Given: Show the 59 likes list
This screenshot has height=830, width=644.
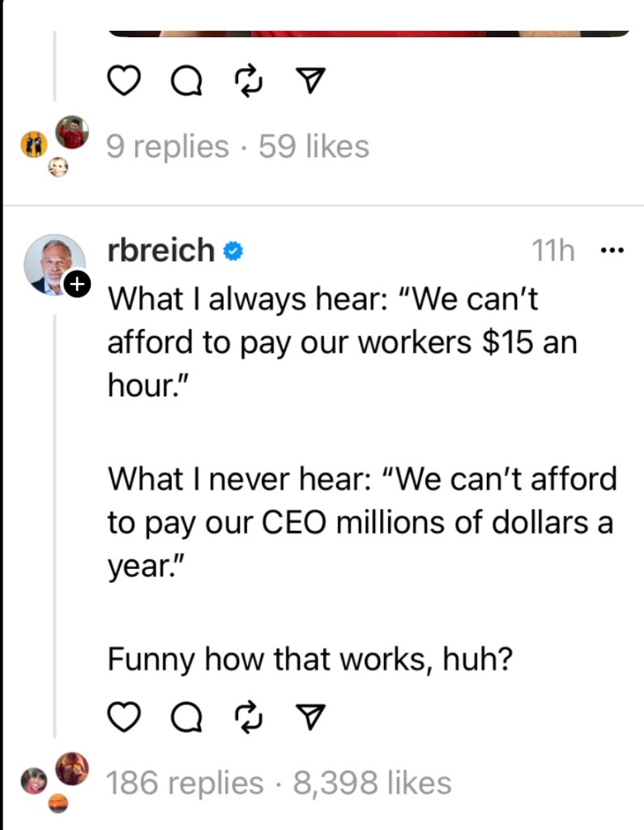Looking at the screenshot, I should click(x=313, y=147).
